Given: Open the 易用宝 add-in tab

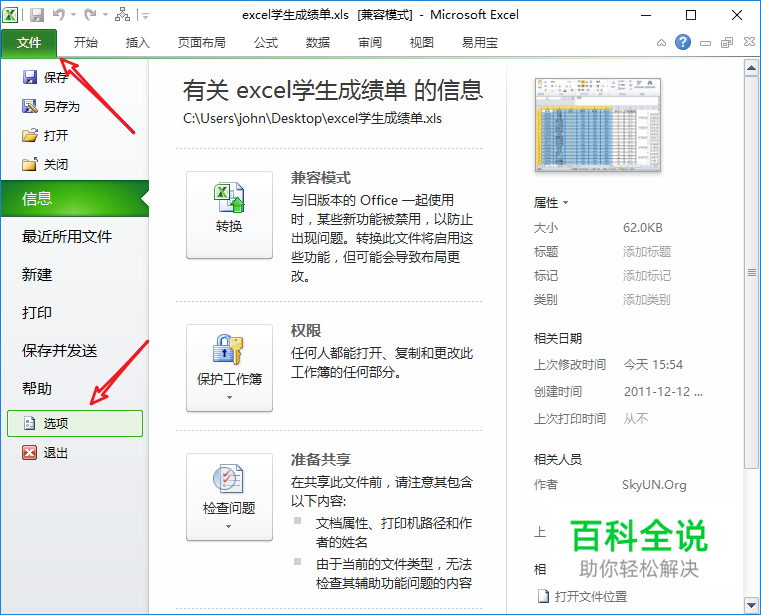Looking at the screenshot, I should click(480, 43).
